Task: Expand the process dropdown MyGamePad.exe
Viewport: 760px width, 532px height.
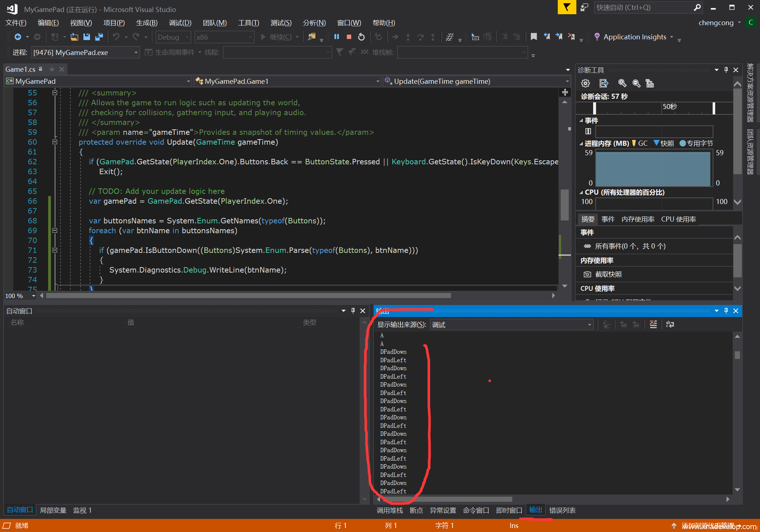Action: [x=136, y=52]
